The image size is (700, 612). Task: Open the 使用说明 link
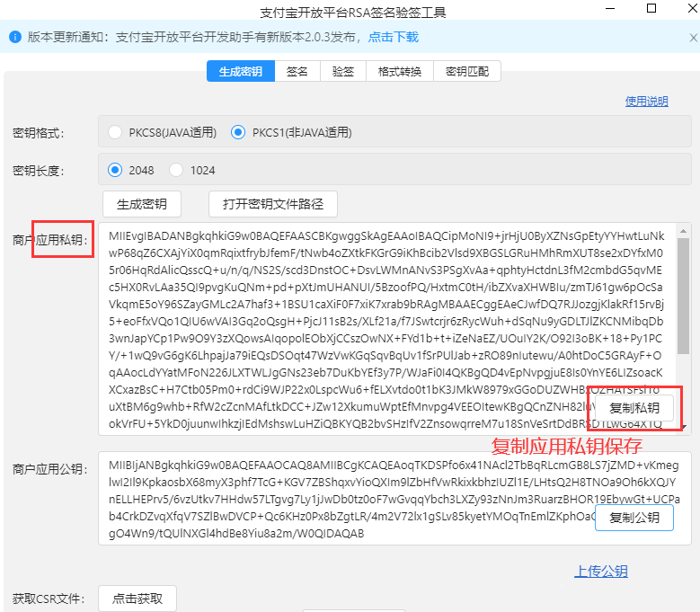(x=646, y=102)
